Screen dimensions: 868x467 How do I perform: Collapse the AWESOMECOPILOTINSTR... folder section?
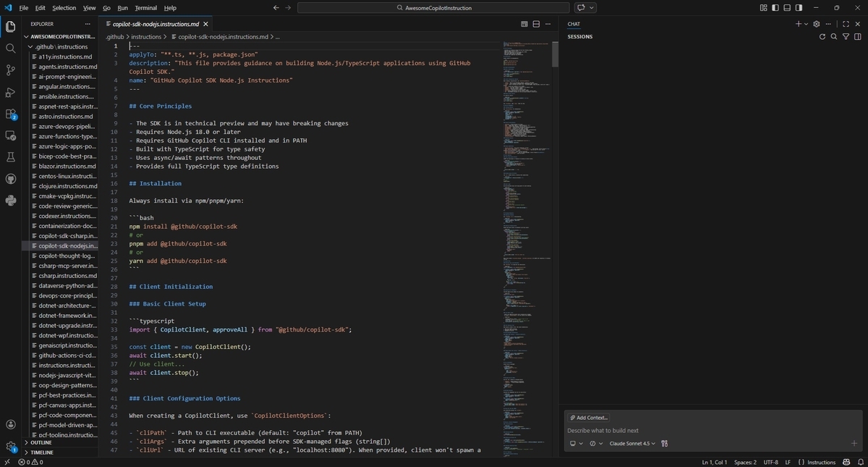coord(60,36)
